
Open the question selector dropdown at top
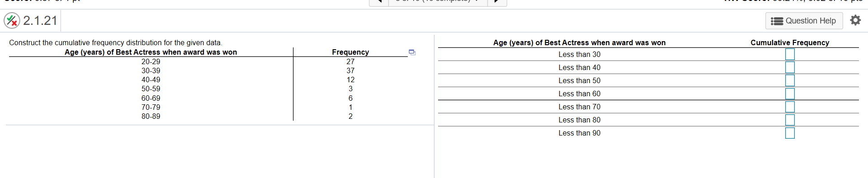(x=438, y=2)
